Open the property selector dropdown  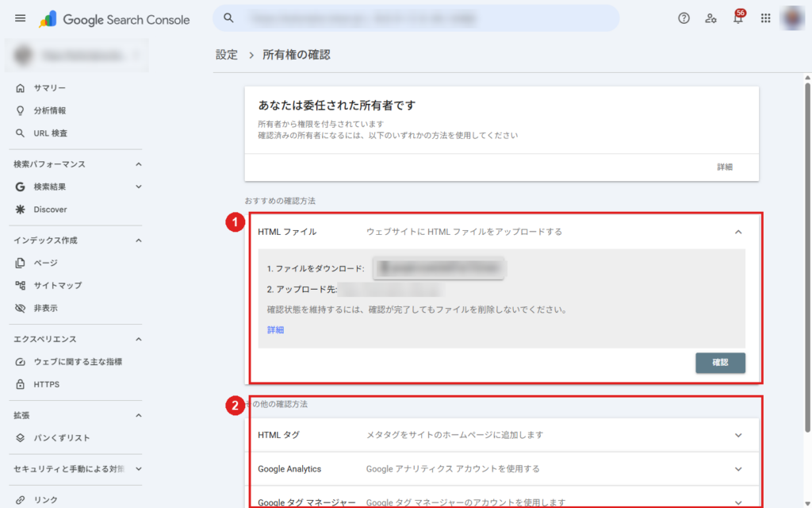[77, 55]
